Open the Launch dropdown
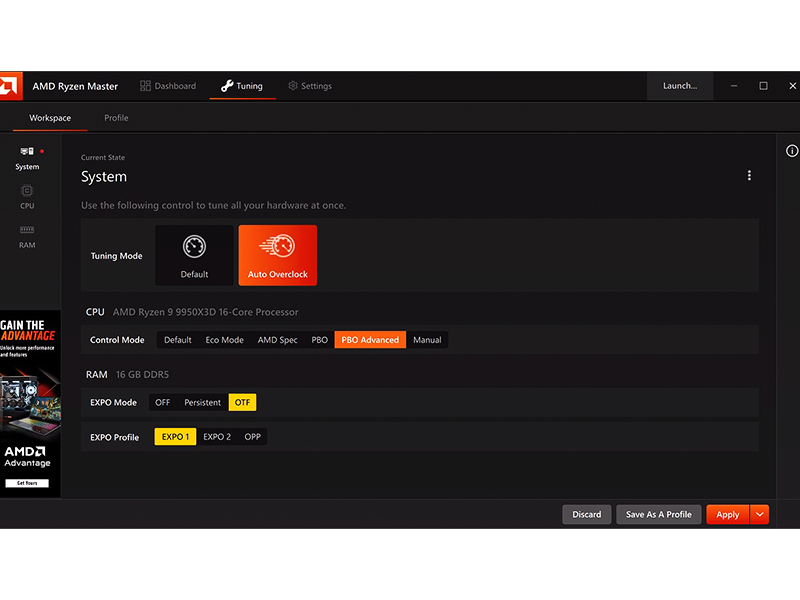Viewport: 800px width, 600px height. 680,86
